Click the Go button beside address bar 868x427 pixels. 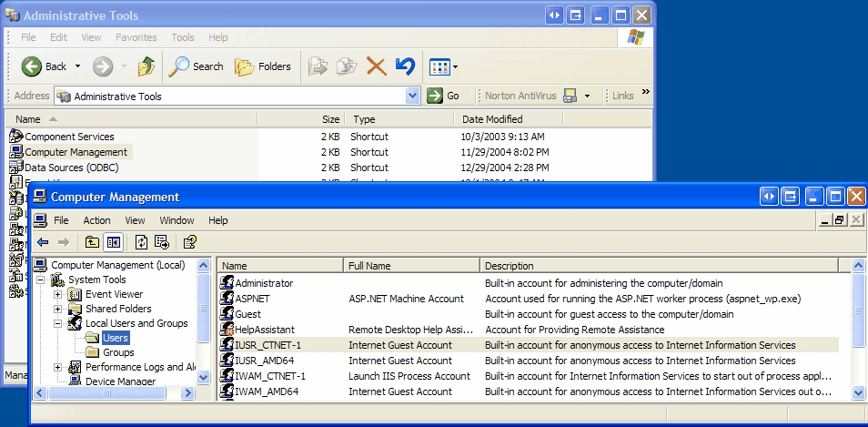[444, 96]
